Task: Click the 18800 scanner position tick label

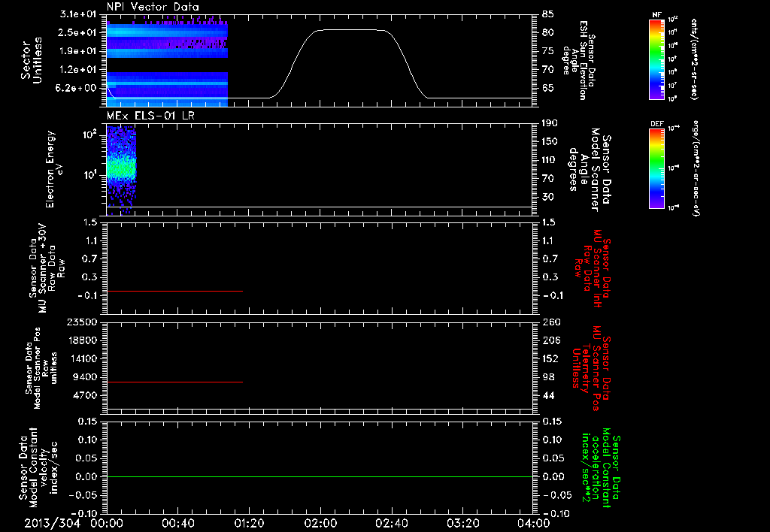Action: tap(81, 340)
